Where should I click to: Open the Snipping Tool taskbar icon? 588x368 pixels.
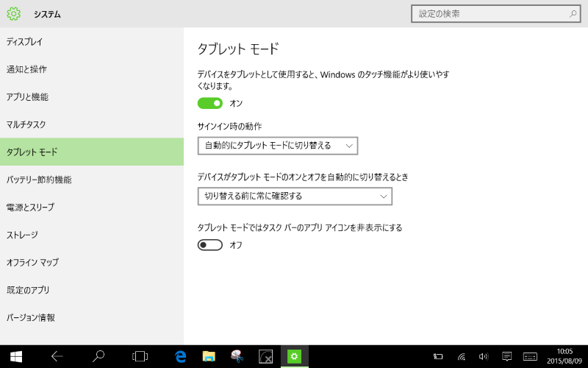pos(237,356)
